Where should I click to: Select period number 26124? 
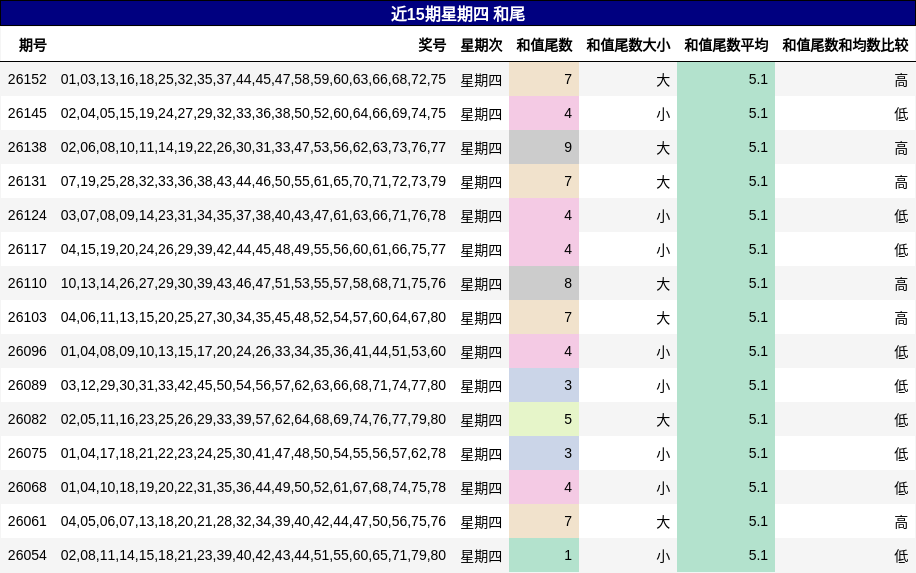click(27, 216)
